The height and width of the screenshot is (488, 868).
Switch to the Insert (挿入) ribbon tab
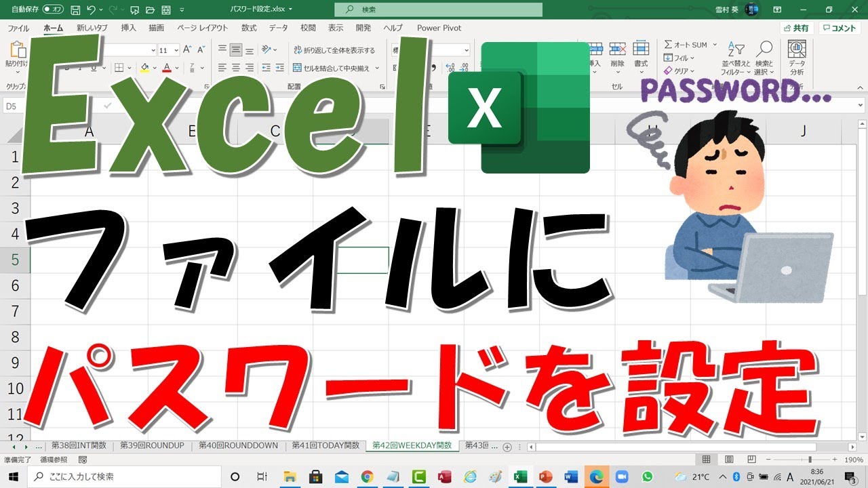128,28
